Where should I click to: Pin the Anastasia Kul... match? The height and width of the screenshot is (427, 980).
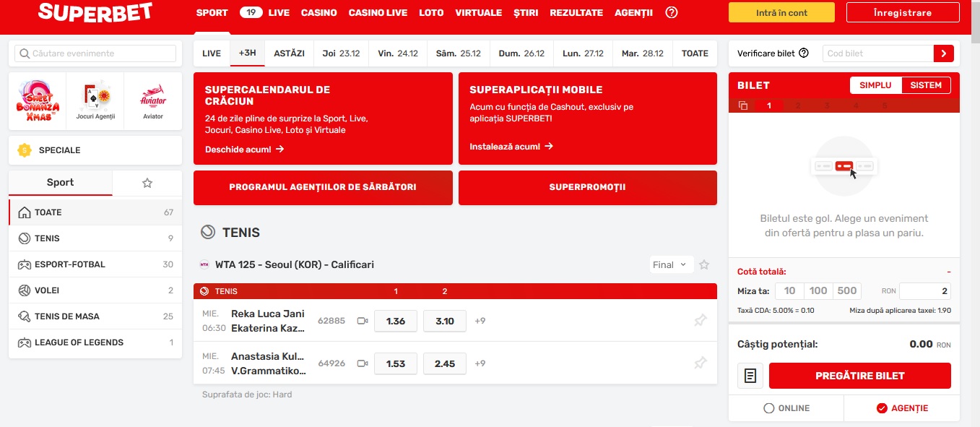tap(700, 363)
